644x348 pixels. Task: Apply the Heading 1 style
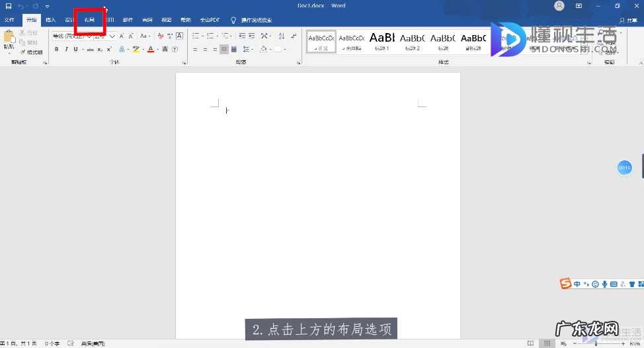pyautogui.click(x=382, y=42)
